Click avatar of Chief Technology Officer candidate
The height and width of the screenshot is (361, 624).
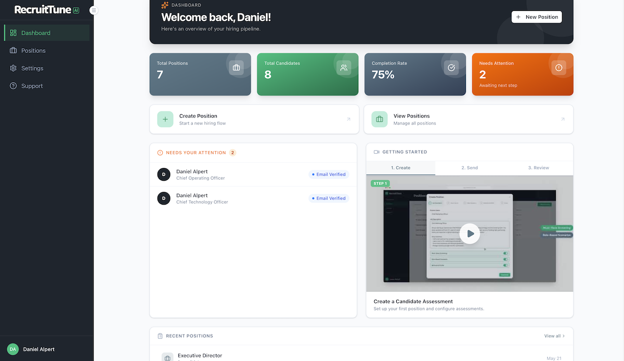tap(164, 198)
